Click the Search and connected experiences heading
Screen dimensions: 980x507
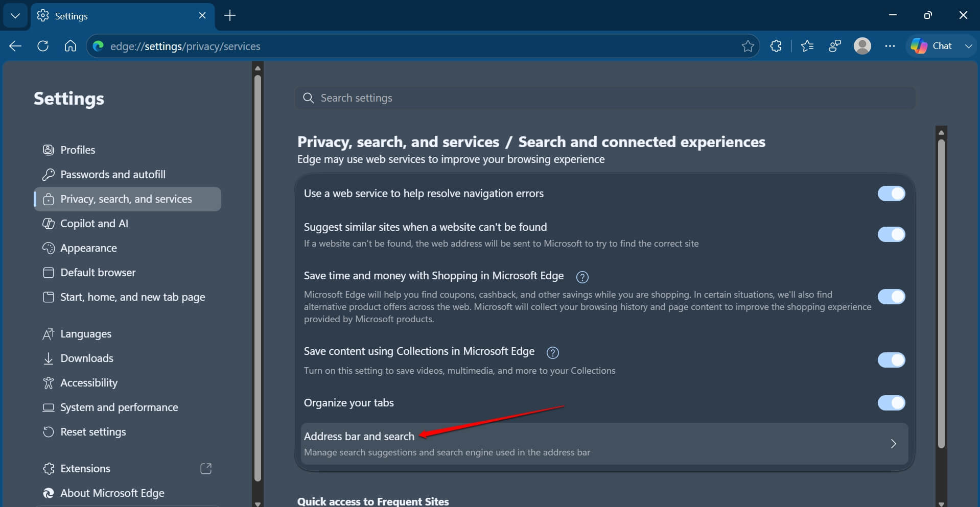pos(642,141)
